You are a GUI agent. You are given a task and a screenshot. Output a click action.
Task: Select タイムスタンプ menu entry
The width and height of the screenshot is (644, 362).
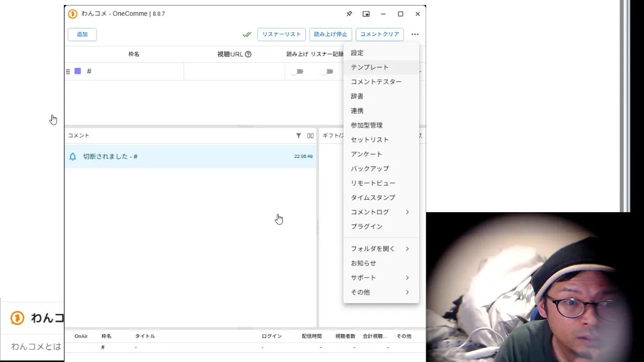(381, 198)
